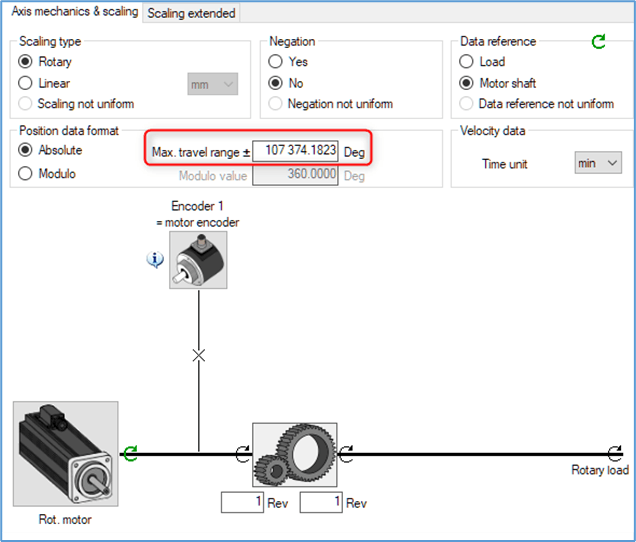Enable Yes under Negation
Image resolution: width=636 pixels, height=542 pixels.
[276, 62]
